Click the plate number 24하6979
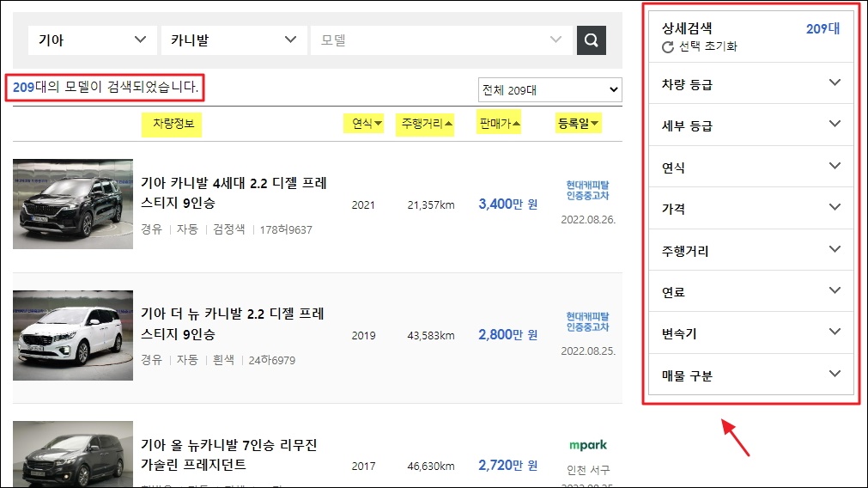Screen dimensions: 868x488 coord(272,361)
